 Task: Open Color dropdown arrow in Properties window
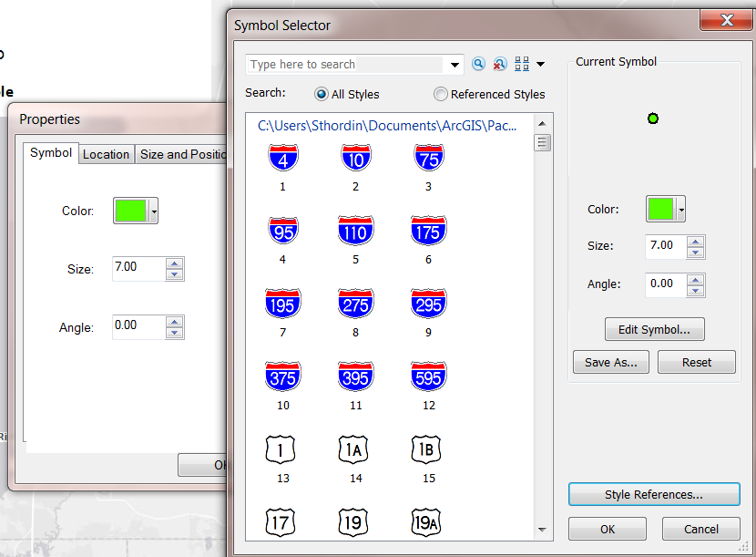coord(154,211)
